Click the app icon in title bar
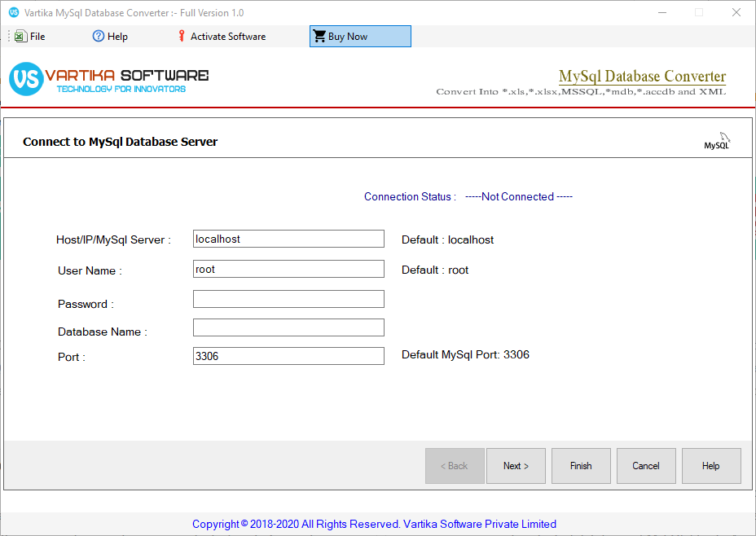756x536 pixels. (14, 12)
